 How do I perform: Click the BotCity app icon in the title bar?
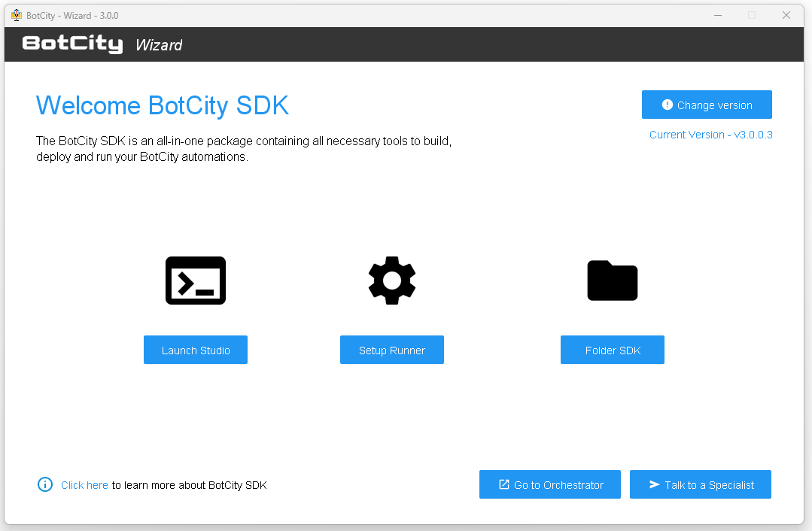click(x=17, y=15)
